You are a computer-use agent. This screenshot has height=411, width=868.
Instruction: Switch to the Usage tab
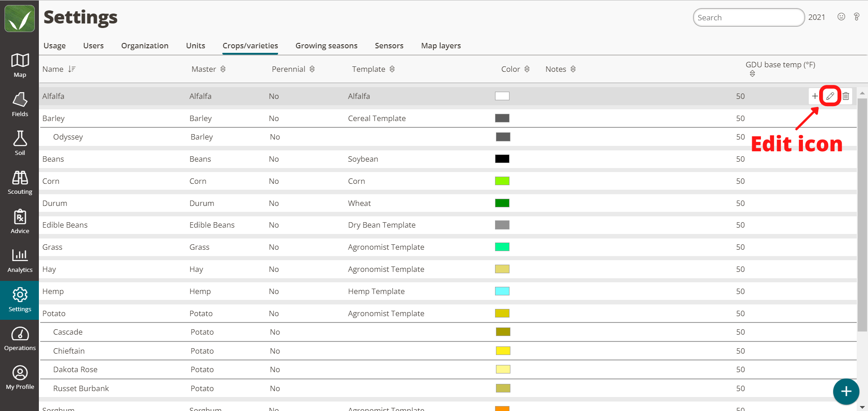pos(55,46)
